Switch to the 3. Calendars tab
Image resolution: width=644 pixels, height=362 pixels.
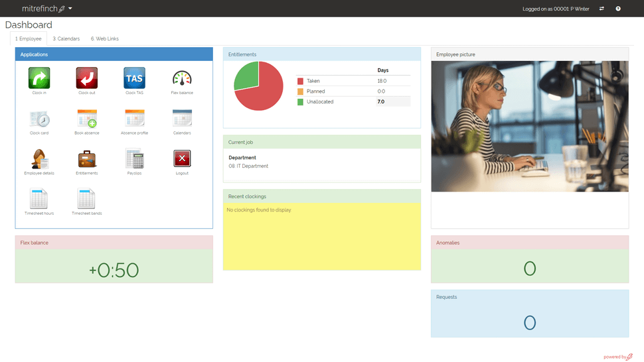pyautogui.click(x=66, y=38)
